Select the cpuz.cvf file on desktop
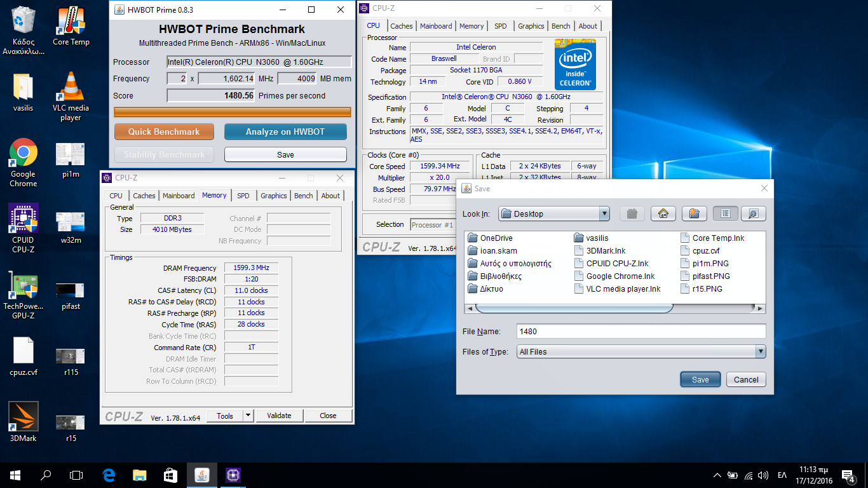 click(x=24, y=356)
